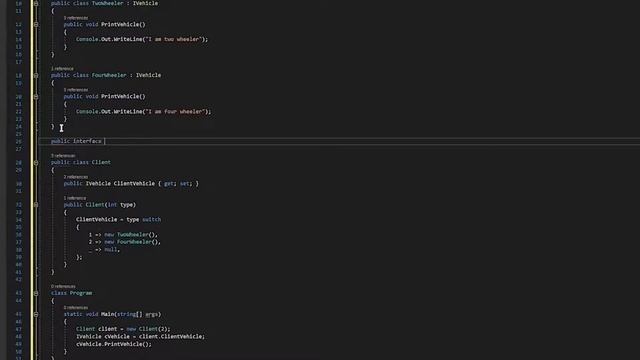Open references CodeLens above TwoWheeler's PrintVehicle method
640x360 pixels.
click(x=76, y=18)
